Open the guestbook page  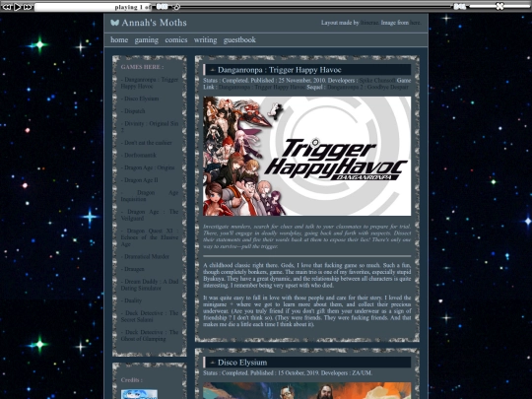coord(239,40)
